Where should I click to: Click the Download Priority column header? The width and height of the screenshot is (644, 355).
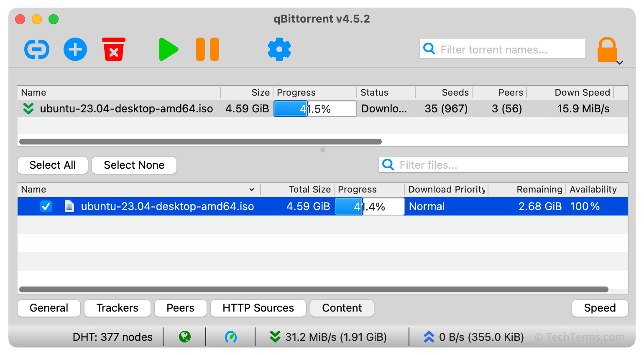click(x=447, y=189)
